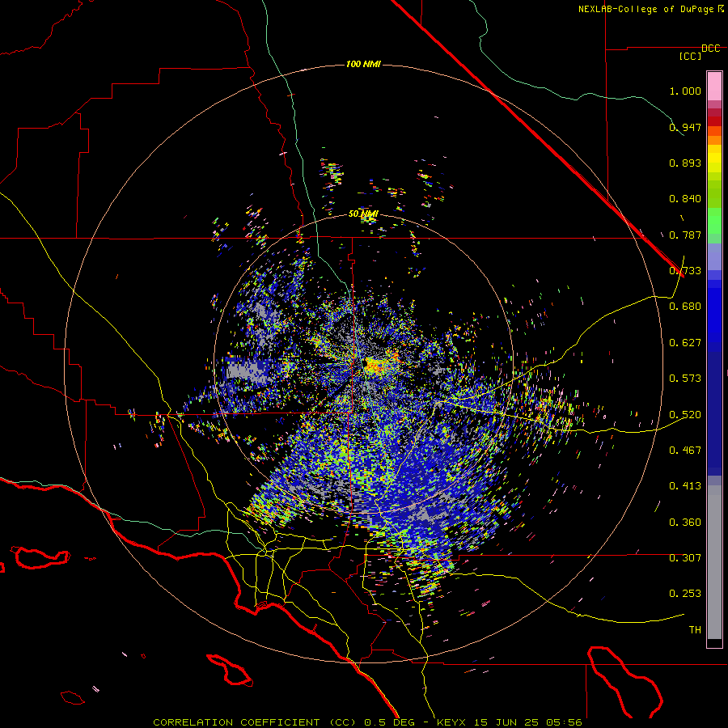Select the 0.413 scale value
The width and height of the screenshot is (728, 728).
(x=685, y=486)
